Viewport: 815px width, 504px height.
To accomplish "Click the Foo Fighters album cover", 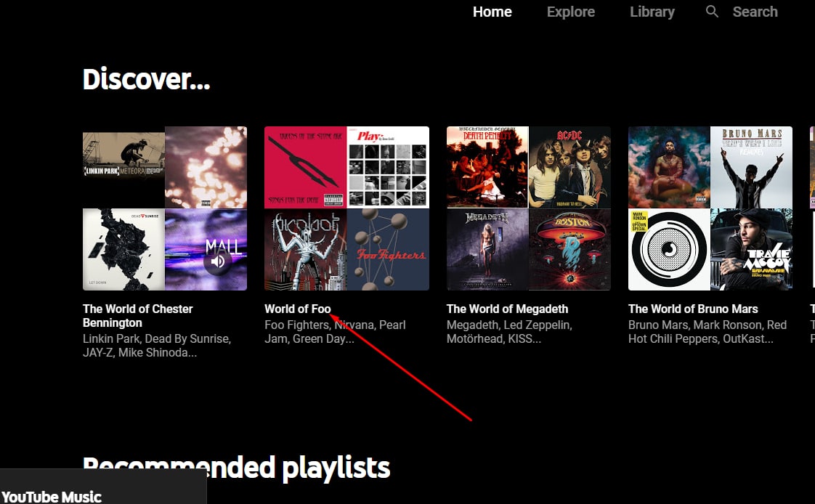I will point(389,249).
